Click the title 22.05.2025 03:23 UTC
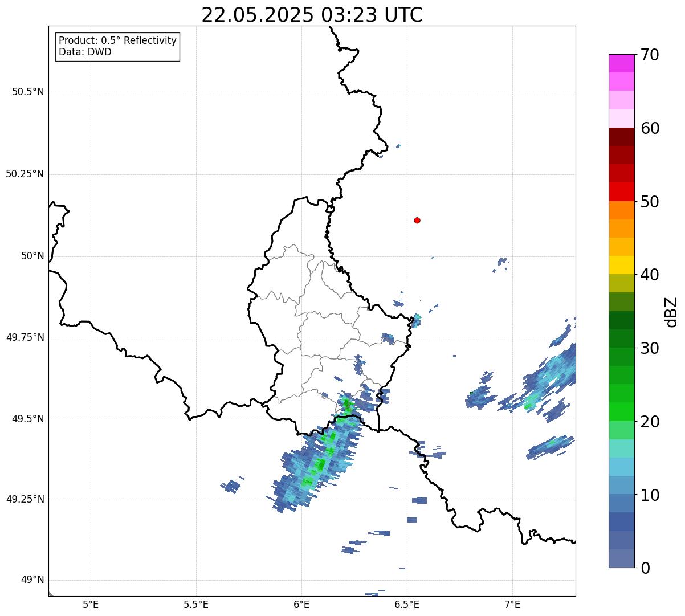 click(x=312, y=15)
